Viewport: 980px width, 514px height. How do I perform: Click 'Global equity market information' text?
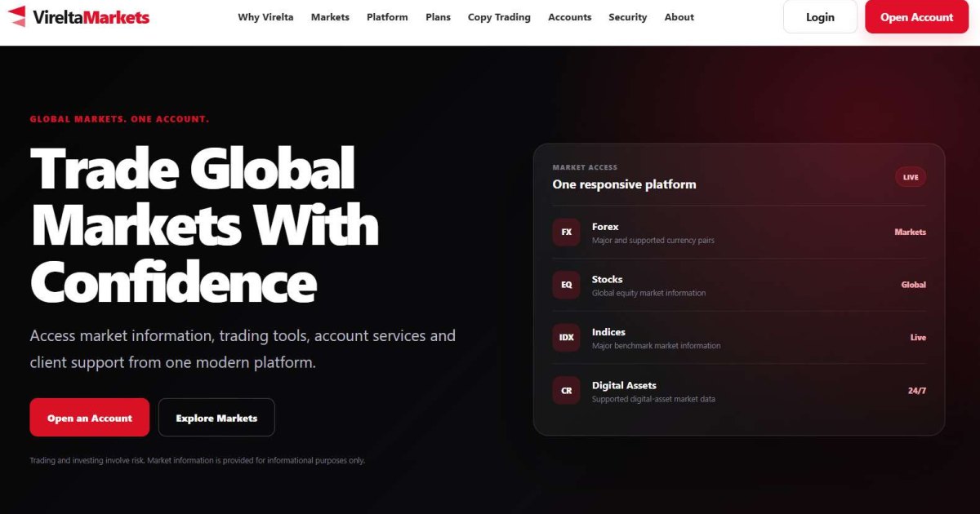(x=648, y=293)
